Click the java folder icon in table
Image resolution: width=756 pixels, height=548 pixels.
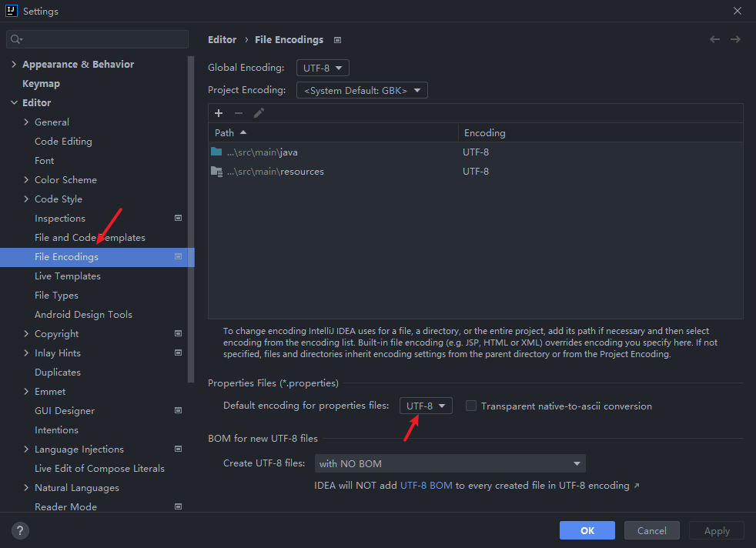(216, 152)
